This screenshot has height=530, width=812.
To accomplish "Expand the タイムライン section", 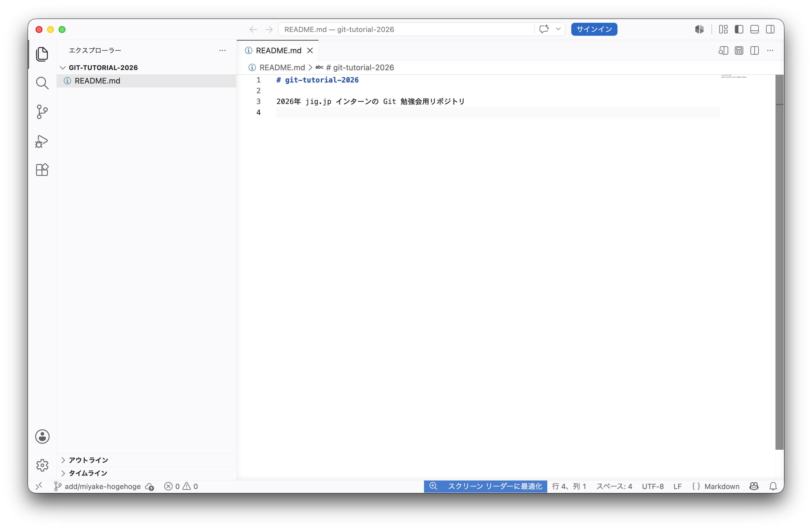I will tap(147, 473).
